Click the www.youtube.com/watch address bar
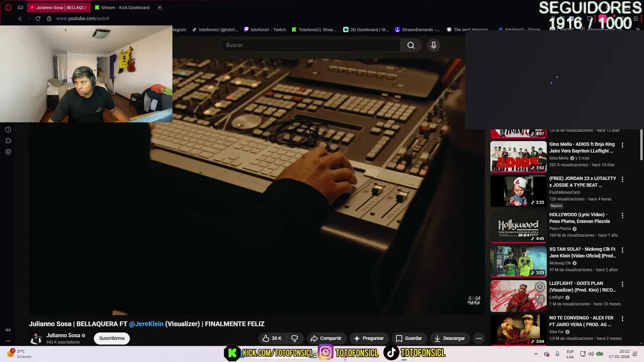The width and height of the screenshot is (644, 362). coord(83,19)
